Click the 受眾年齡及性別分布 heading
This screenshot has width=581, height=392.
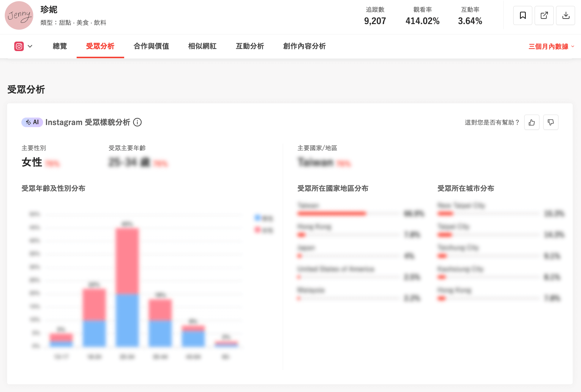click(53, 188)
